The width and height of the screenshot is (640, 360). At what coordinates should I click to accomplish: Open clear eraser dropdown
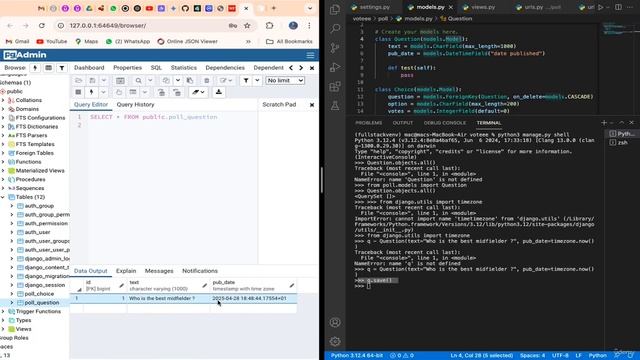(202, 92)
